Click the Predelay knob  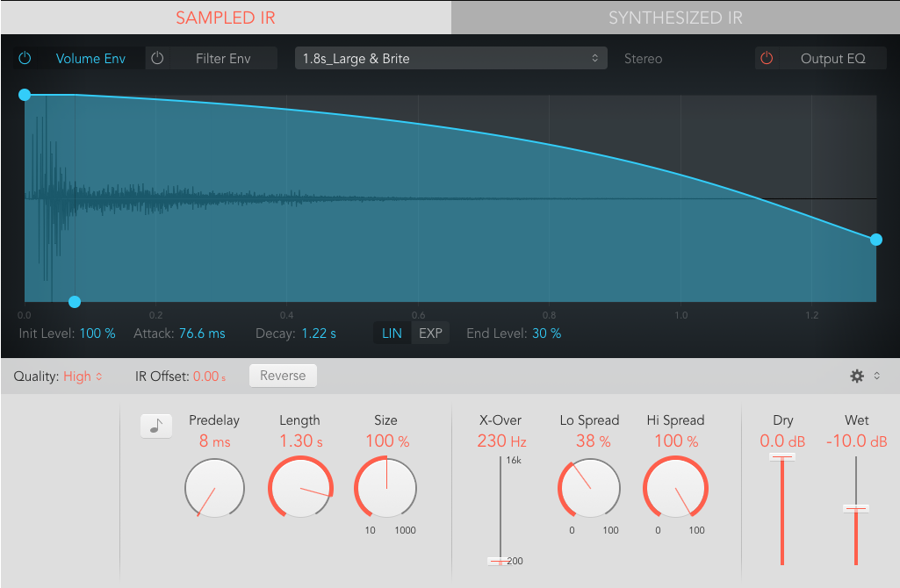[x=214, y=488]
